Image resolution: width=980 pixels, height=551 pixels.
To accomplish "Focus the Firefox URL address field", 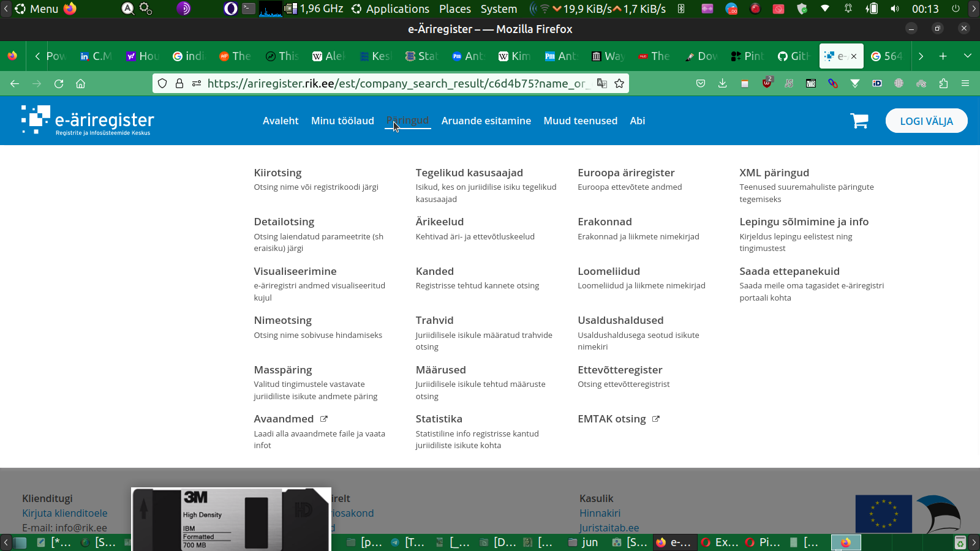I will click(398, 83).
